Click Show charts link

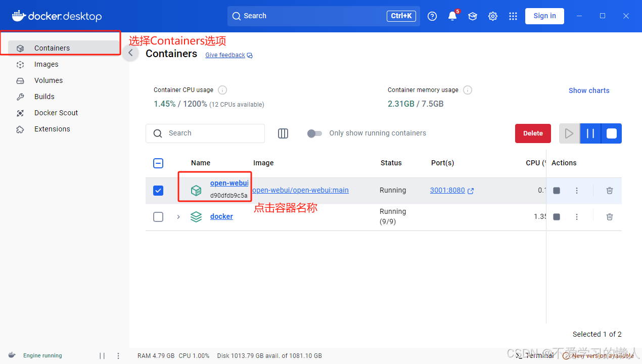[589, 90]
